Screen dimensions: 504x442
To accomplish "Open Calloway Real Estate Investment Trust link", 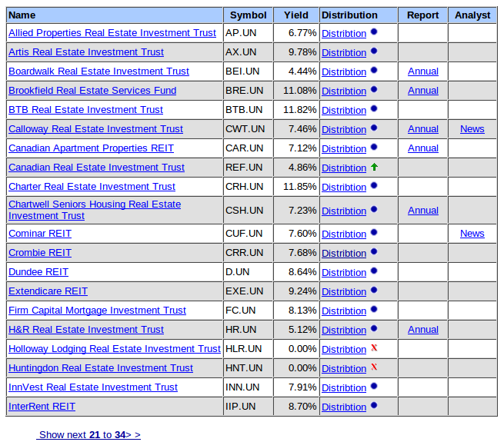I will coord(95,129).
